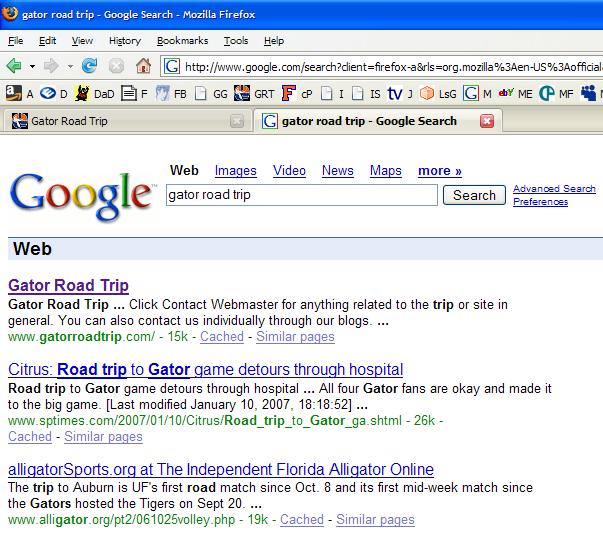Image resolution: width=603 pixels, height=540 pixels.
Task: Open Cached link for alligator.org result
Action: point(302,520)
